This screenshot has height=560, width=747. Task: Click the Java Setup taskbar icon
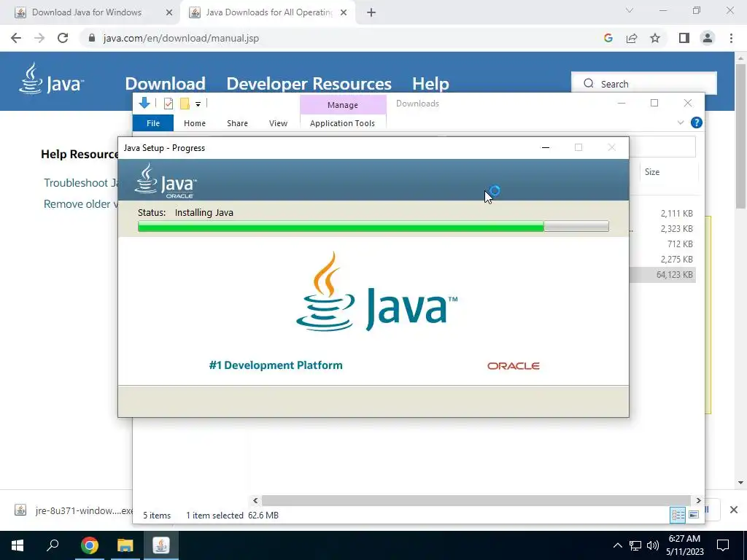coord(161,545)
